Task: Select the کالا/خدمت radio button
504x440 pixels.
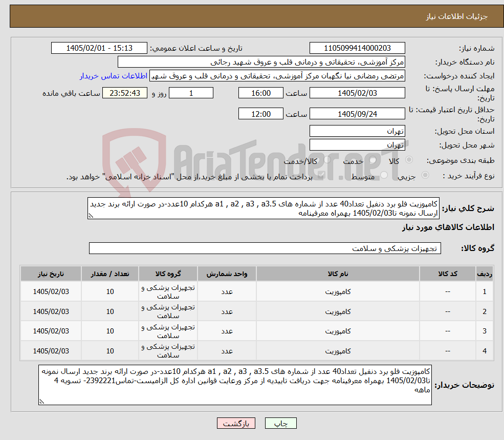Action: point(327,160)
